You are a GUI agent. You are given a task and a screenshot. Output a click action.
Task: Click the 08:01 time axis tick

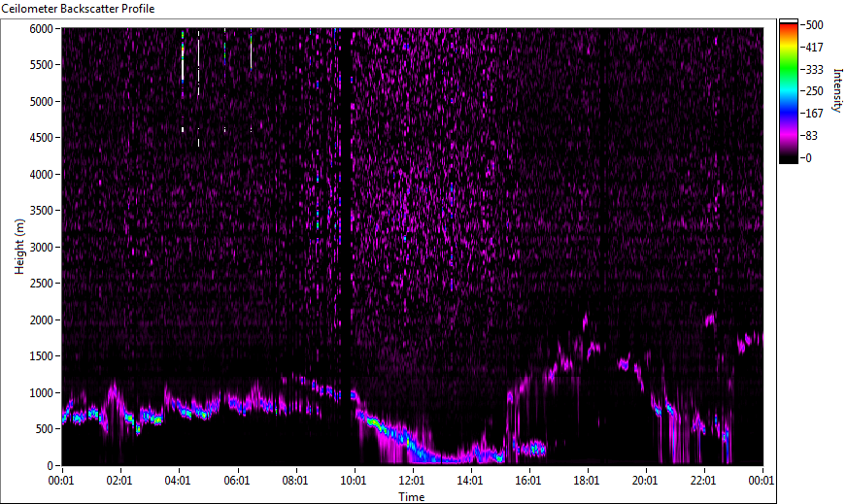click(295, 481)
